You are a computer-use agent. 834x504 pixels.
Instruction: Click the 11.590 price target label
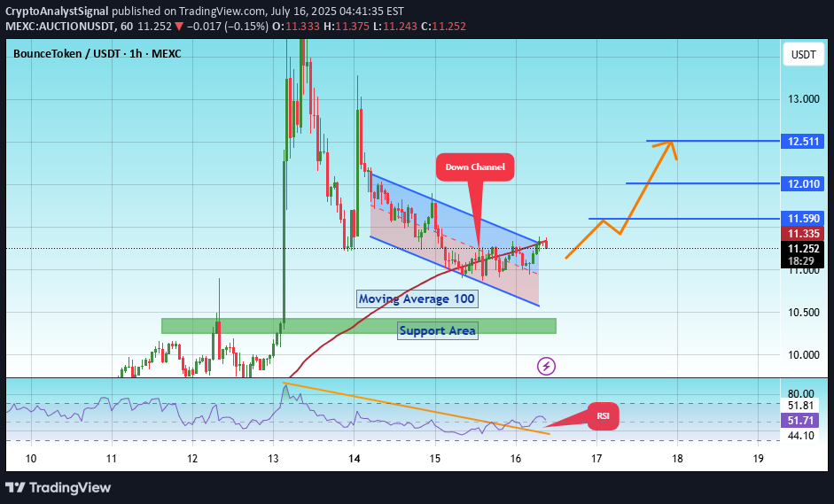point(803,219)
